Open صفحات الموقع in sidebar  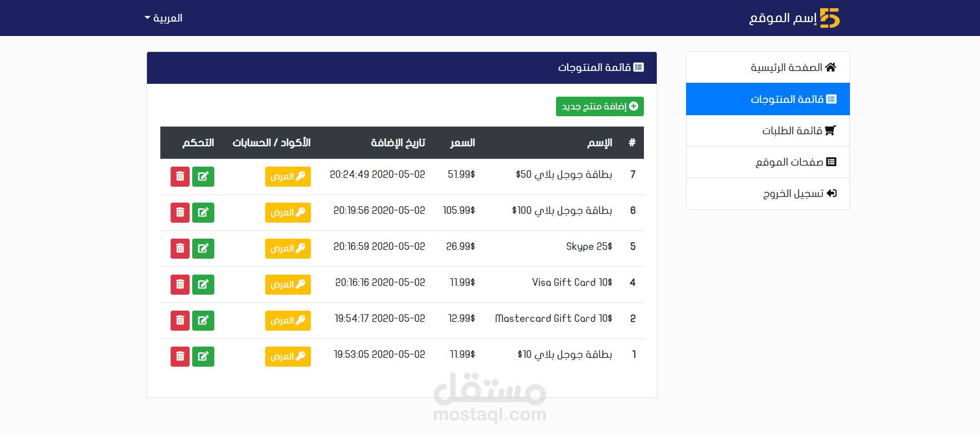768,162
